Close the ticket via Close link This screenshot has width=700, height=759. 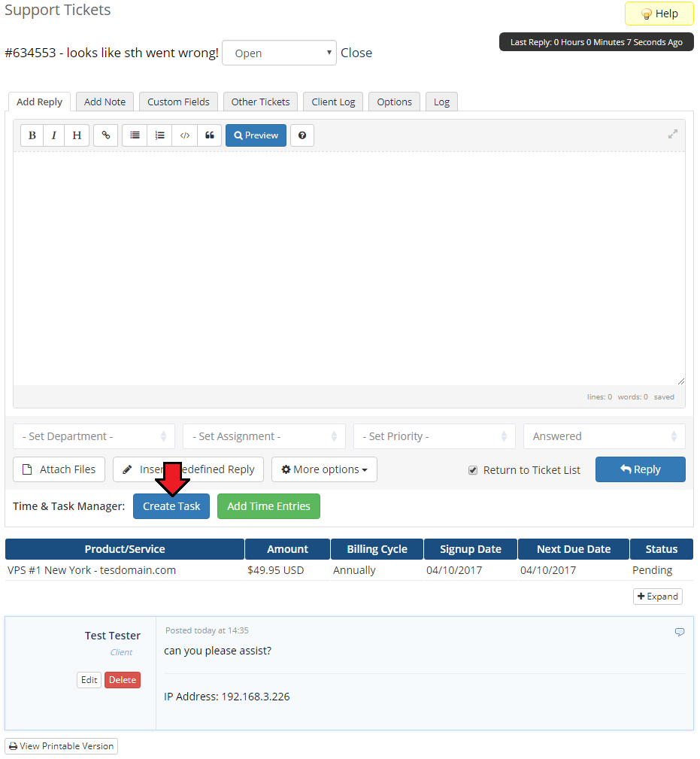[356, 53]
